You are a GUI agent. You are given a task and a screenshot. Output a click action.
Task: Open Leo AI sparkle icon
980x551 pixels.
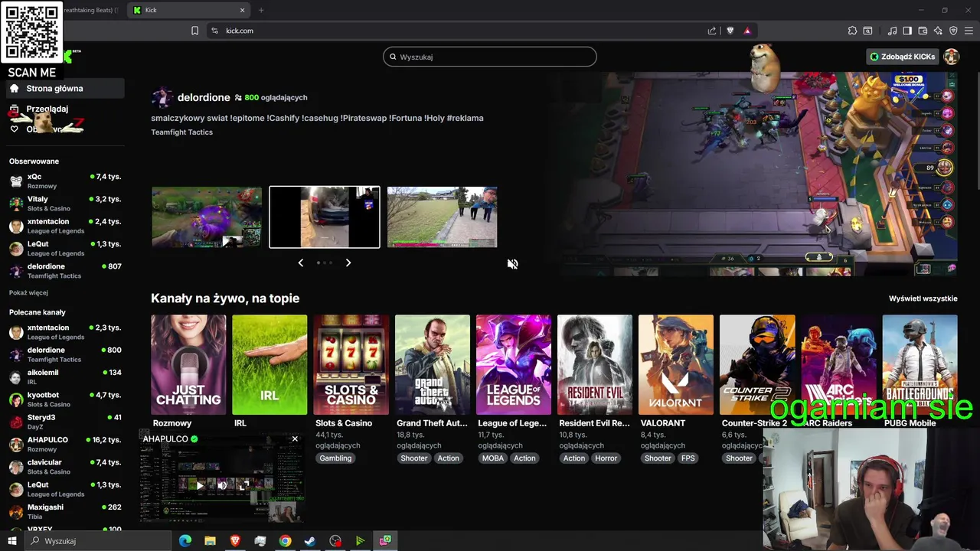(938, 31)
